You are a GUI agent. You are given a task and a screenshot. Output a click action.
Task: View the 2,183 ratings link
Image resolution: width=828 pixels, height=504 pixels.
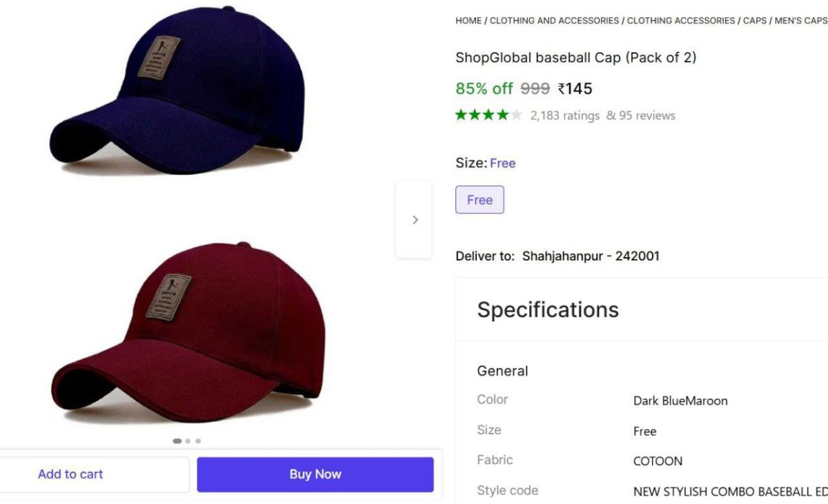click(564, 116)
